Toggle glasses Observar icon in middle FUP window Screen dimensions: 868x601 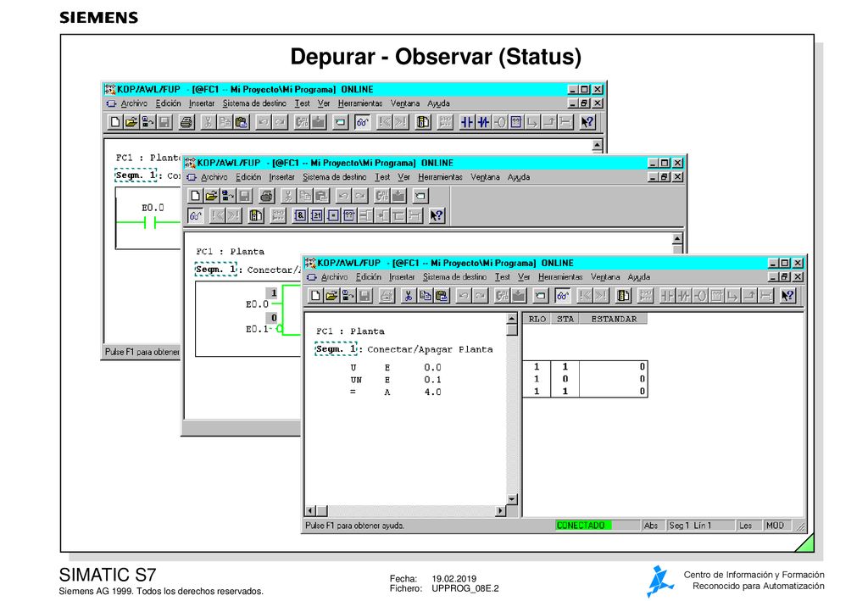click(196, 215)
